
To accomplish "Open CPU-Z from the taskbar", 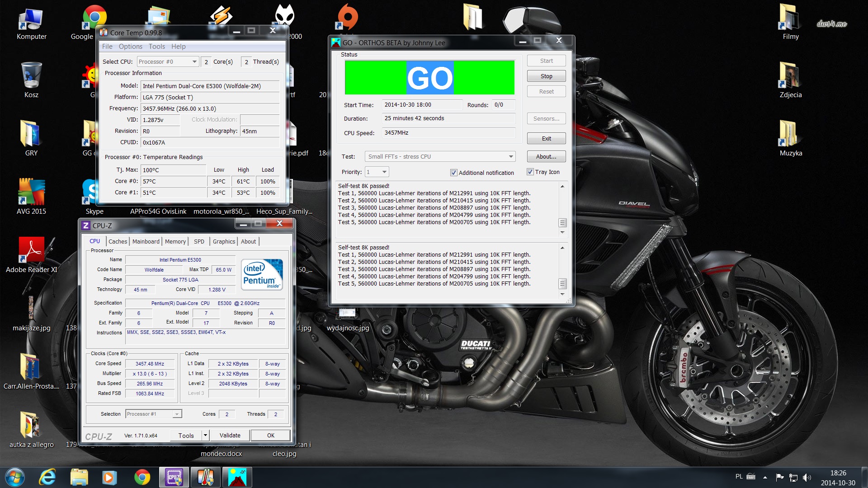I will tap(174, 477).
